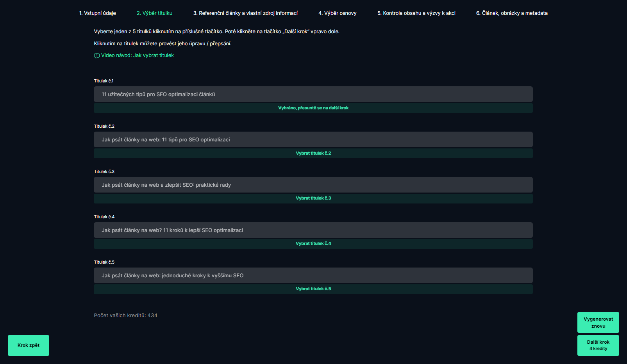The width and height of the screenshot is (627, 364).
Task: Edit the text field of Titulek č.3
Action: tap(313, 185)
